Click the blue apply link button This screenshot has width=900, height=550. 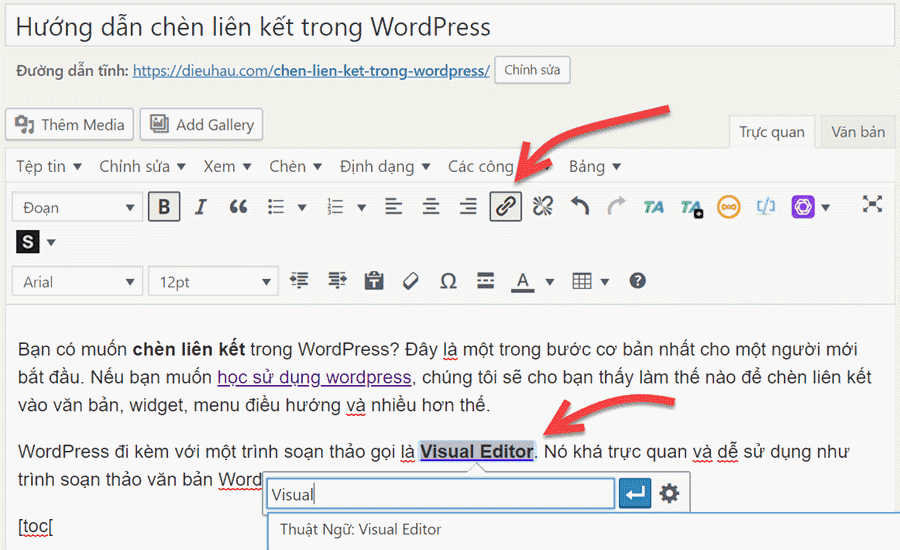(x=635, y=493)
